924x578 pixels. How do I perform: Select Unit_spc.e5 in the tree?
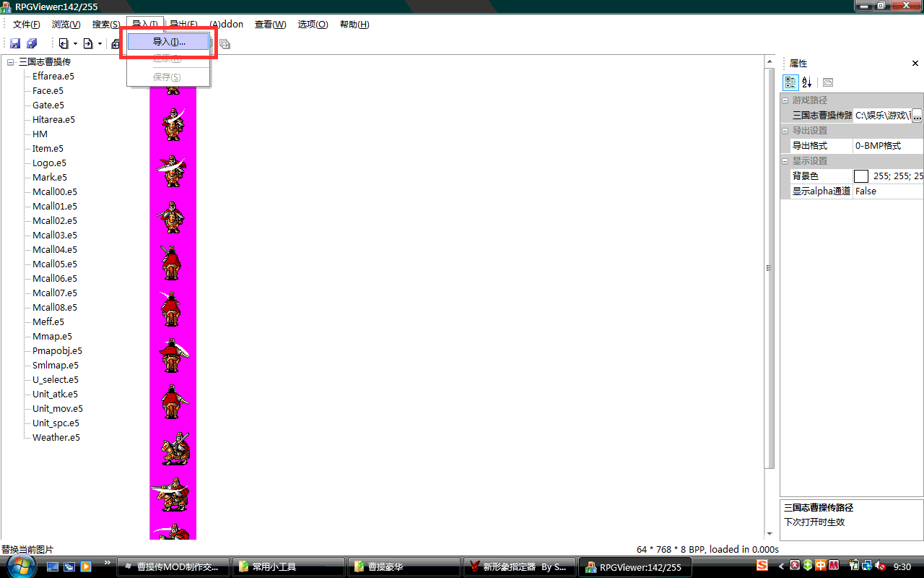point(56,423)
